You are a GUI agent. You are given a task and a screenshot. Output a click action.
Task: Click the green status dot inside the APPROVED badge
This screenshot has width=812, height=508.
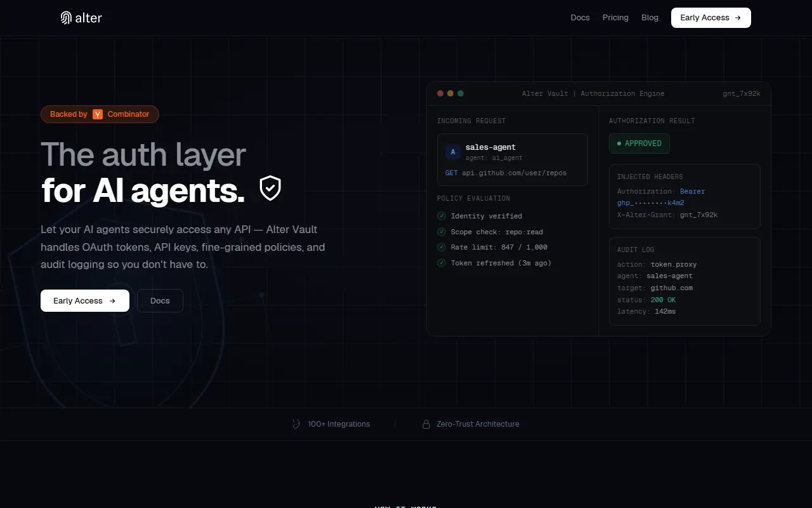[619, 144]
